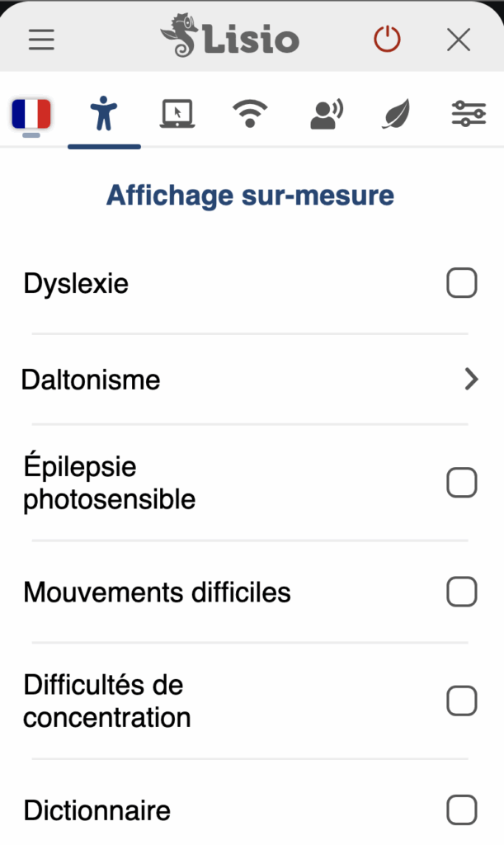Toggle Épilepsie photosensible mode
Screen dimensions: 504x845
click(x=461, y=483)
